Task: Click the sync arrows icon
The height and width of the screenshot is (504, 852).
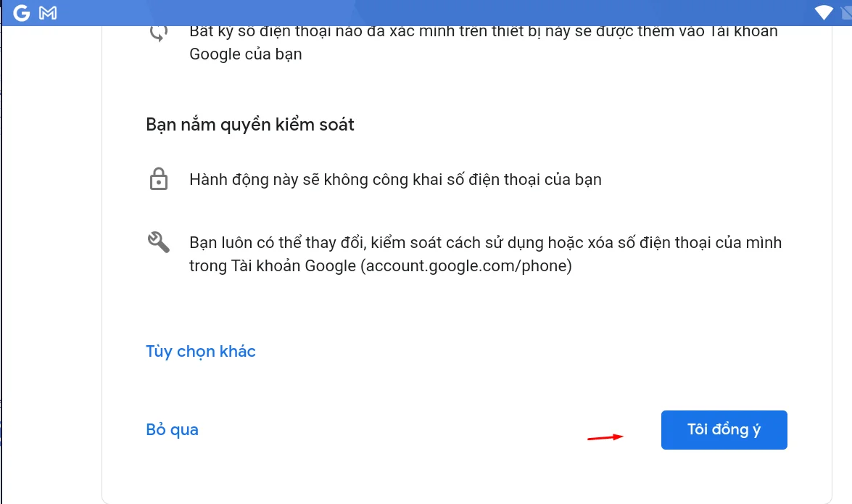Action: [x=159, y=33]
